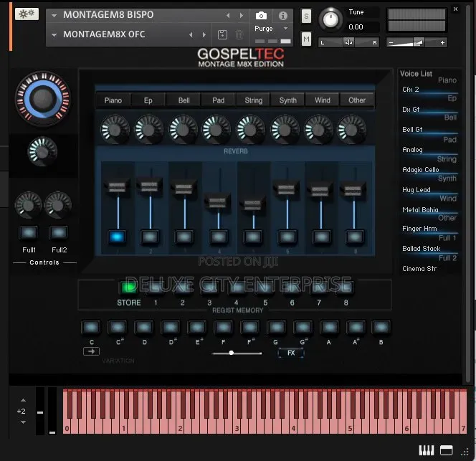476x461 pixels.
Task: Click the Adagio Cello voice entry
Action: tap(421, 170)
